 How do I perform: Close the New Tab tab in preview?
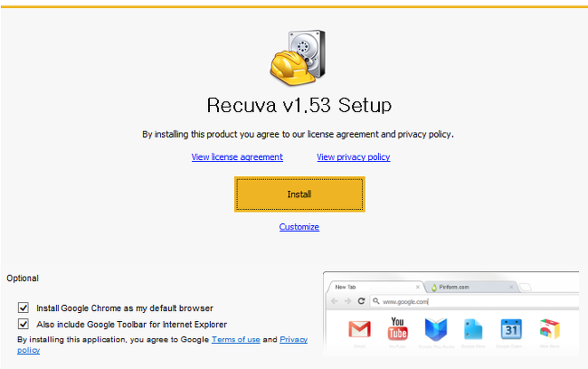point(418,287)
